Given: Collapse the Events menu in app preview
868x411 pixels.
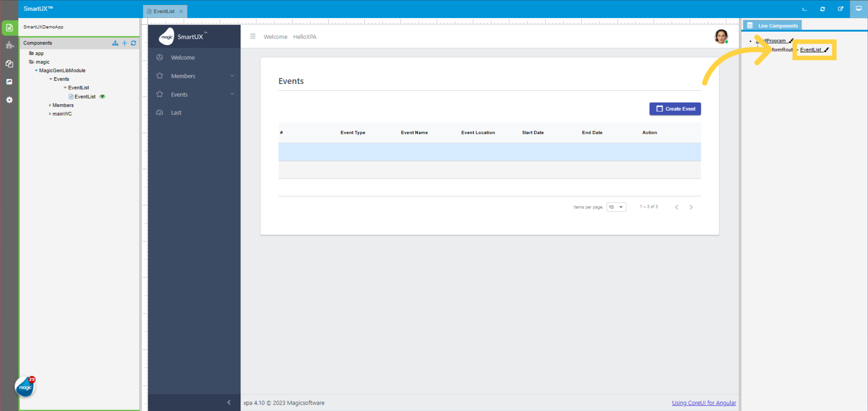Looking at the screenshot, I should click(x=232, y=94).
